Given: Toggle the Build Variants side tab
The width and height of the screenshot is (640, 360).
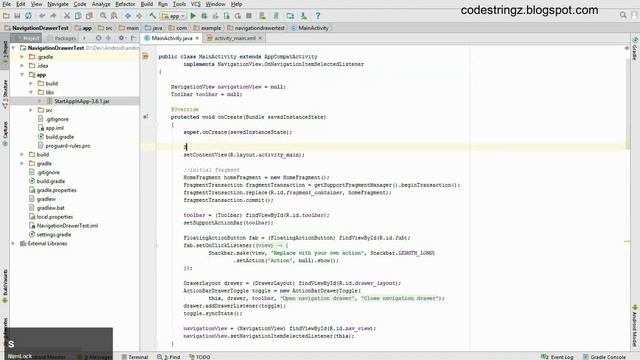Looking at the screenshot, I should click(x=5, y=286).
